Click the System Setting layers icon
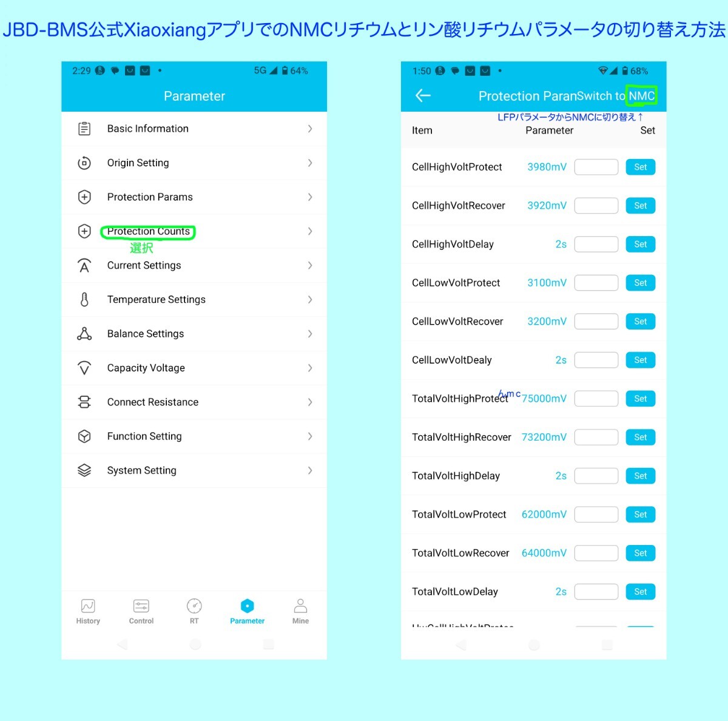Screen dimensions: 728x721 (84, 470)
